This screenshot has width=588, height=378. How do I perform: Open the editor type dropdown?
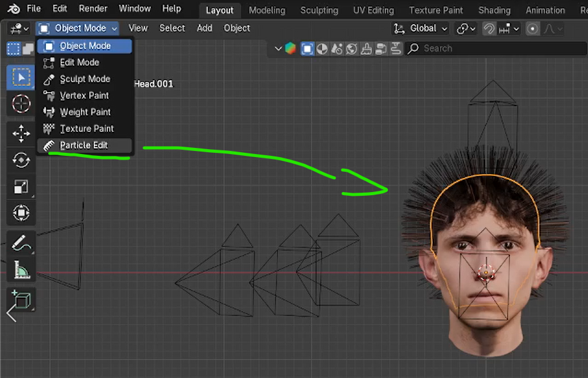(18, 28)
